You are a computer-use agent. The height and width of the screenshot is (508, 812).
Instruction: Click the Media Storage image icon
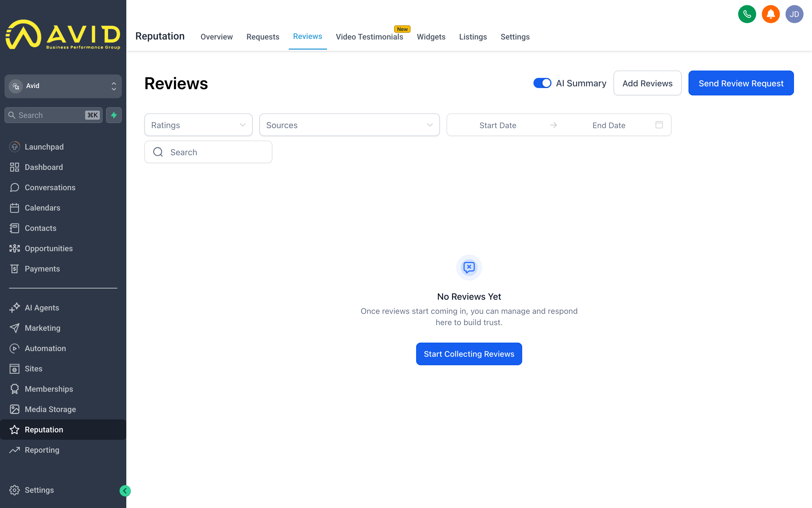14,409
